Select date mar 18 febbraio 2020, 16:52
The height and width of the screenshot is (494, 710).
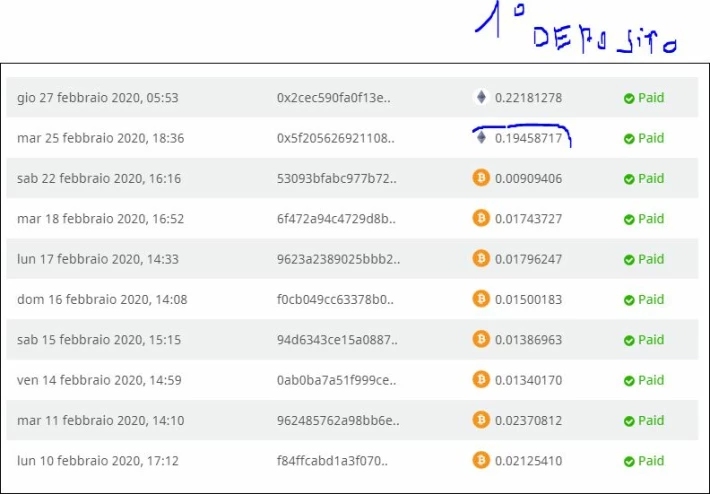[101, 219]
